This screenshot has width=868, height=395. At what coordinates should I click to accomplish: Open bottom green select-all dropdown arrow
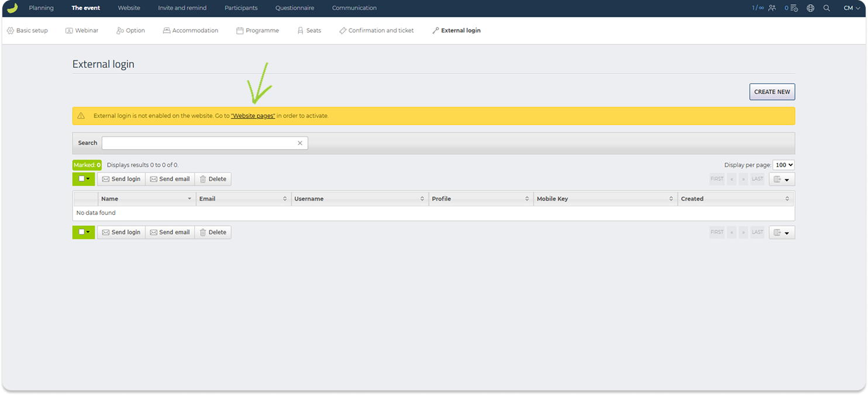(x=88, y=233)
